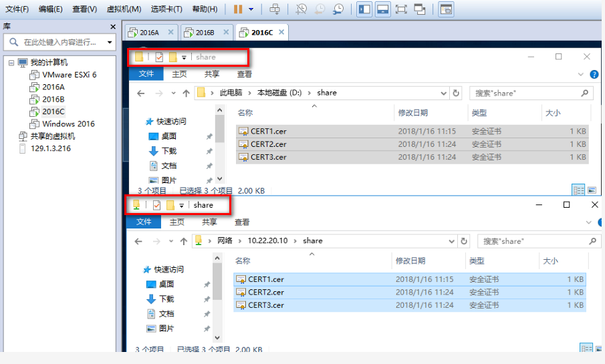Open the power options dropdown beside pause button
605x364 pixels.
[x=251, y=9]
